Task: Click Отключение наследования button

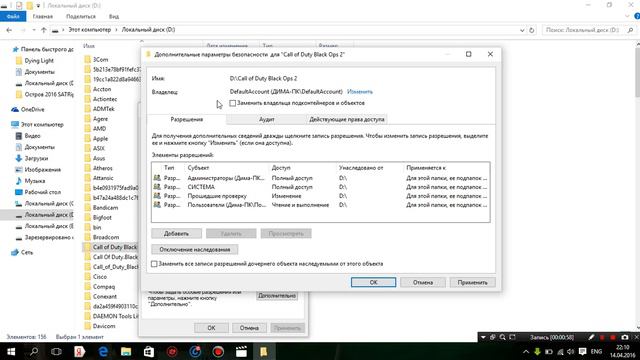Action: (195, 249)
